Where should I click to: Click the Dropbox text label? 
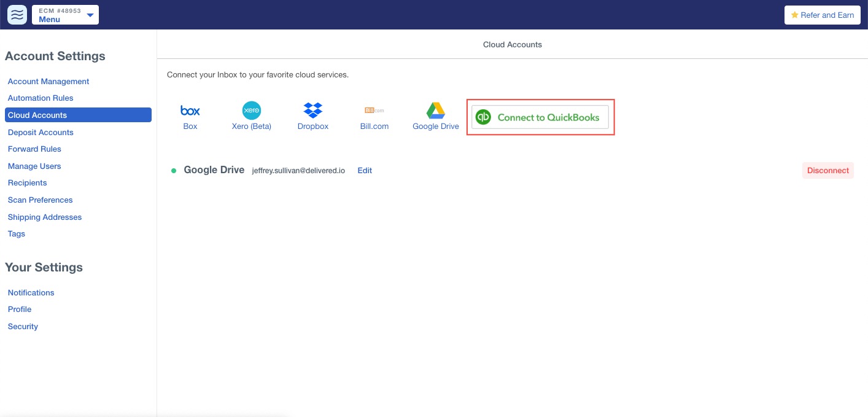[x=313, y=126]
